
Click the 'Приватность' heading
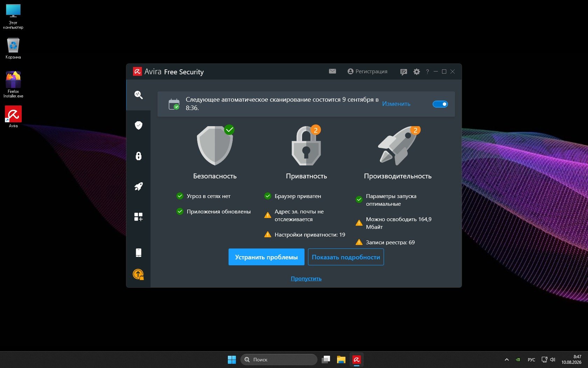[x=307, y=176]
